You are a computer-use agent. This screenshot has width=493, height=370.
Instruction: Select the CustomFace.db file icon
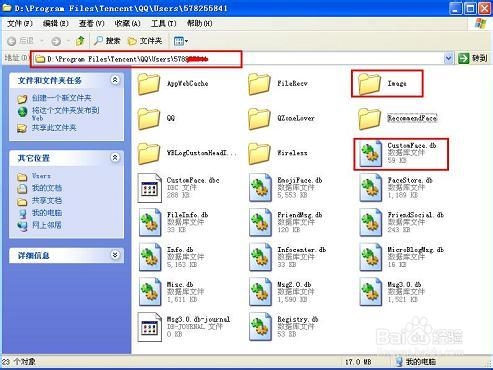[x=371, y=153]
